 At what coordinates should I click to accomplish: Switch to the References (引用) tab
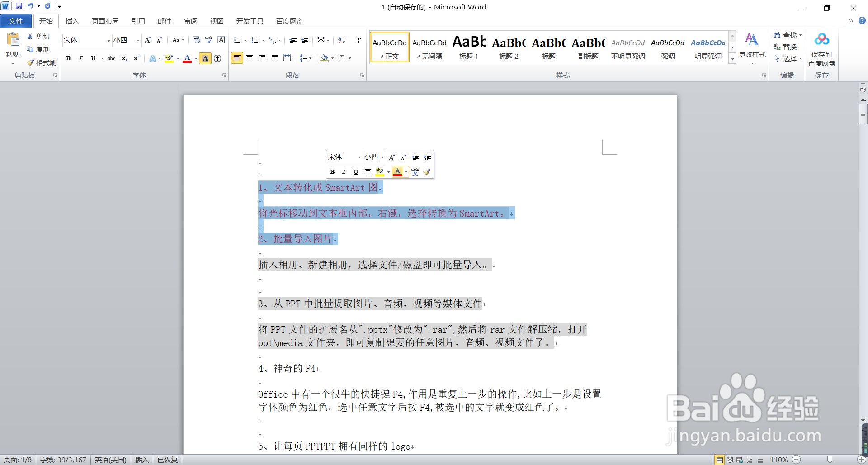[x=138, y=21]
